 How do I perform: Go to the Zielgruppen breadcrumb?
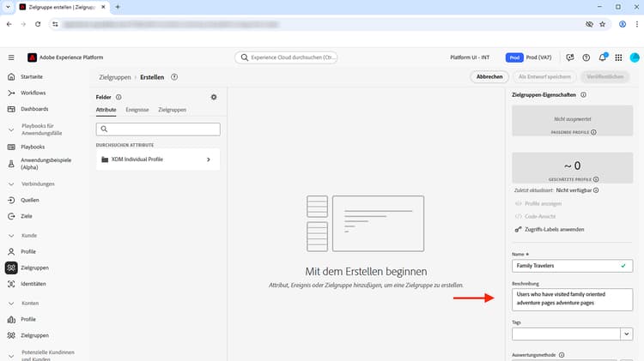(x=114, y=77)
